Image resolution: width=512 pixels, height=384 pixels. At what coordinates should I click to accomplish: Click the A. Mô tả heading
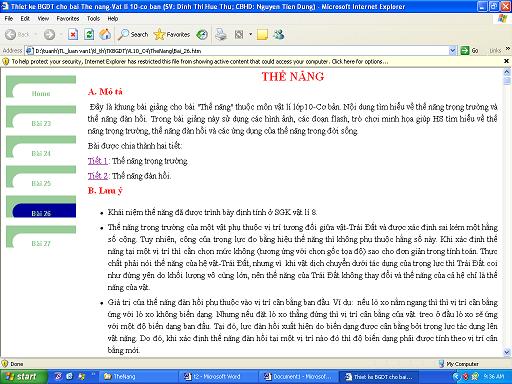tap(105, 92)
